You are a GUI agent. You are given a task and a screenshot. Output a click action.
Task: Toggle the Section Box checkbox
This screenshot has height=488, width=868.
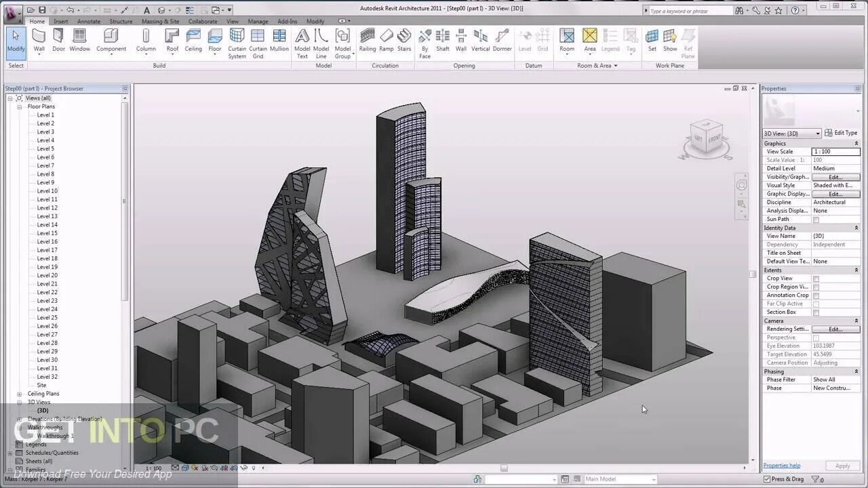[816, 312]
